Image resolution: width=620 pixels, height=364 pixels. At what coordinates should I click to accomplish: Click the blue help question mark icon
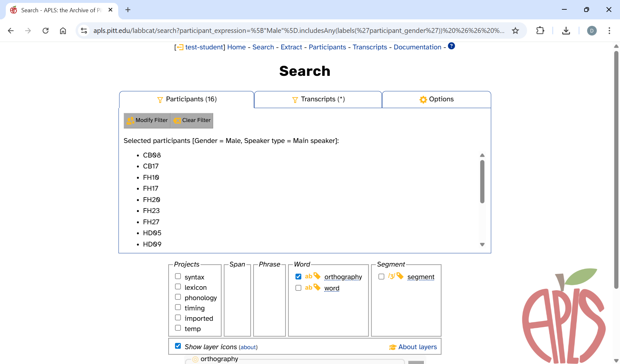click(x=451, y=46)
